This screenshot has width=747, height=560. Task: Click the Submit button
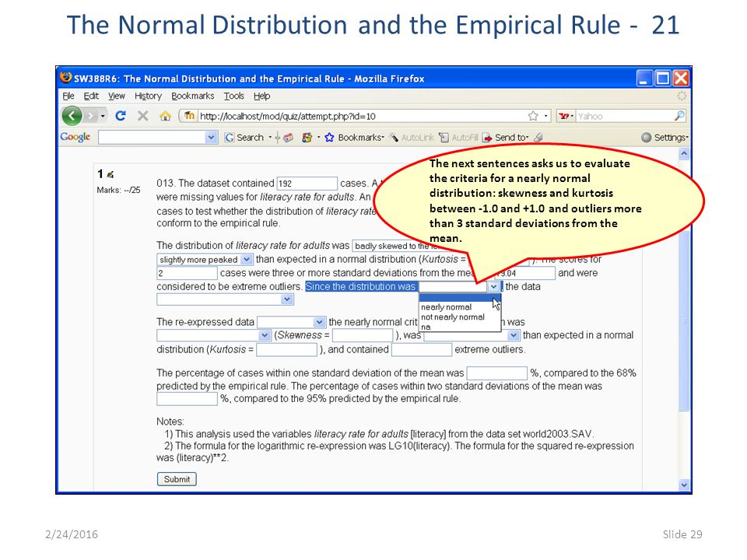point(177,479)
